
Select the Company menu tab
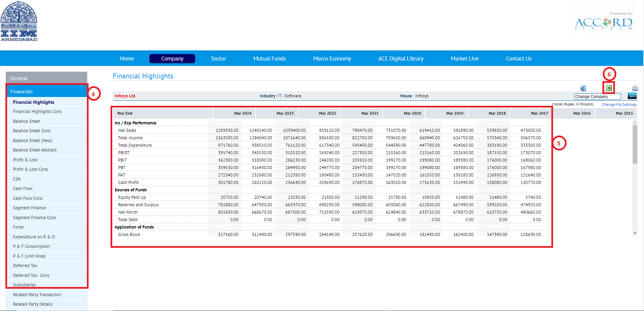coord(172,58)
